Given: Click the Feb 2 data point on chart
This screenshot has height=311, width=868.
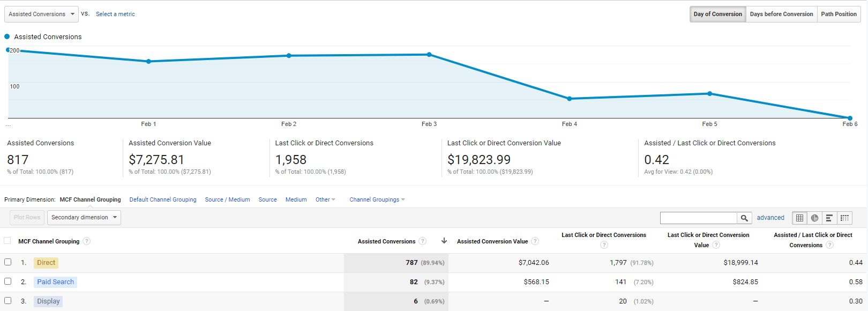Looking at the screenshot, I should (x=289, y=55).
